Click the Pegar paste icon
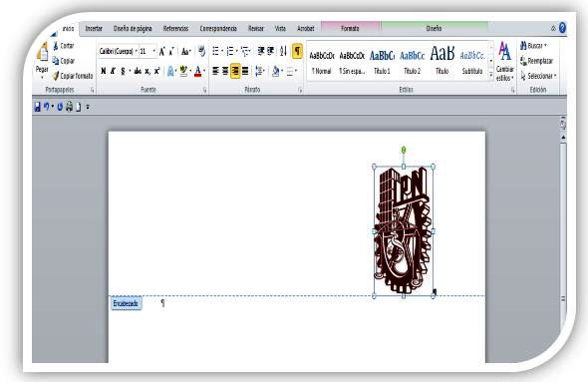Viewport: 588px width, 382px height. tap(43, 53)
